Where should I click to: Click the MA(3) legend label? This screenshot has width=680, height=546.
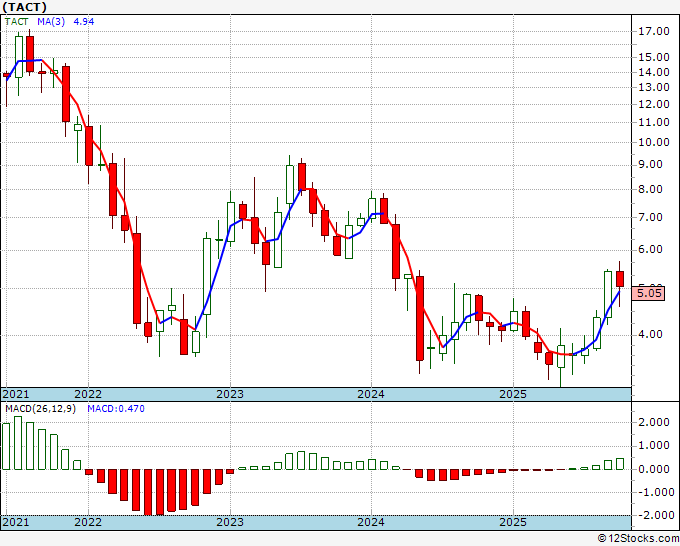51,21
